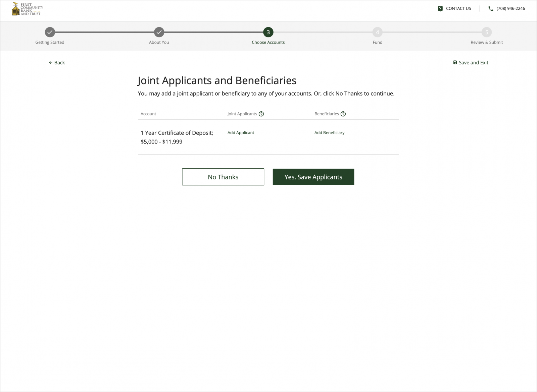Go back using the Back link
Screen dimensions: 537x392
click(x=57, y=62)
